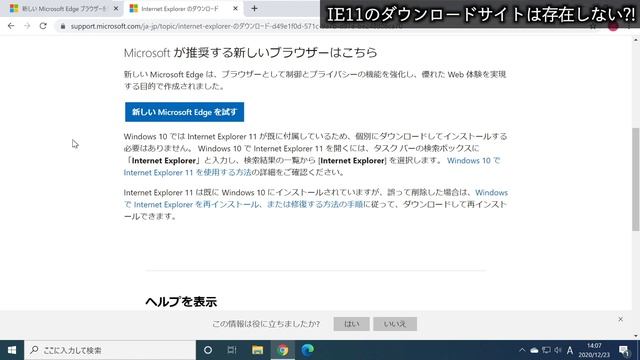Image resolution: width=640 pixels, height=360 pixels.
Task: Click the ここに入力して検索 taskbar search box
Action: click(x=110, y=350)
